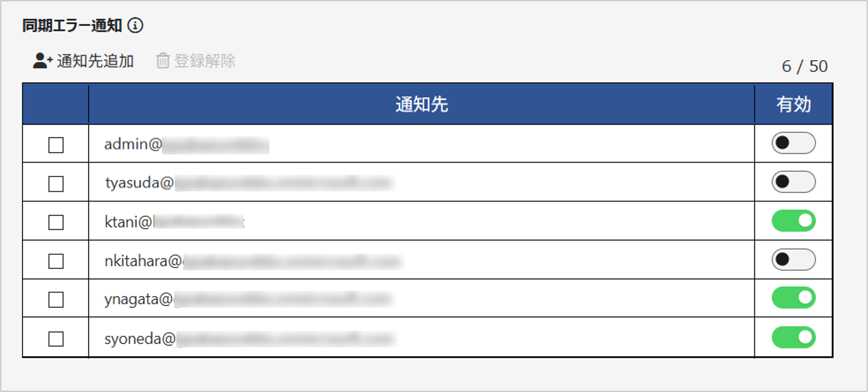Select the tyasuda row checkbox
This screenshot has width=868, height=392.
56,184
